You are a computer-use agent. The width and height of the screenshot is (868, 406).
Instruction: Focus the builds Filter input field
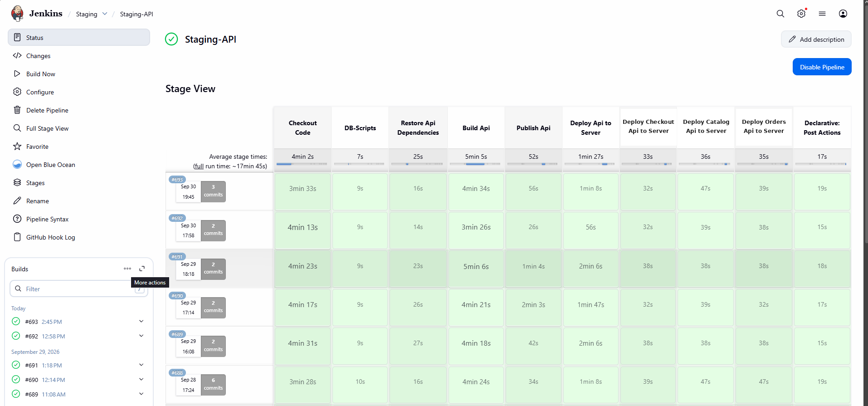[79, 289]
